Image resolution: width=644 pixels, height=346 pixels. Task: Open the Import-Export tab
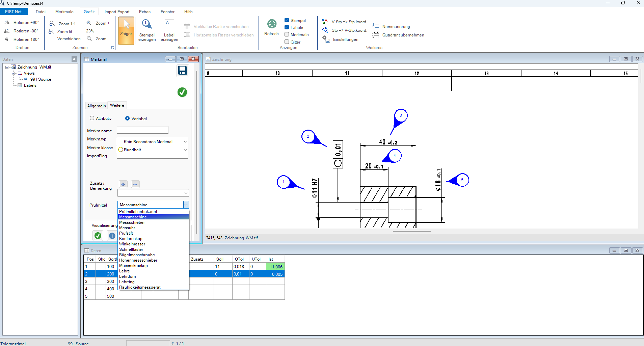coord(117,11)
